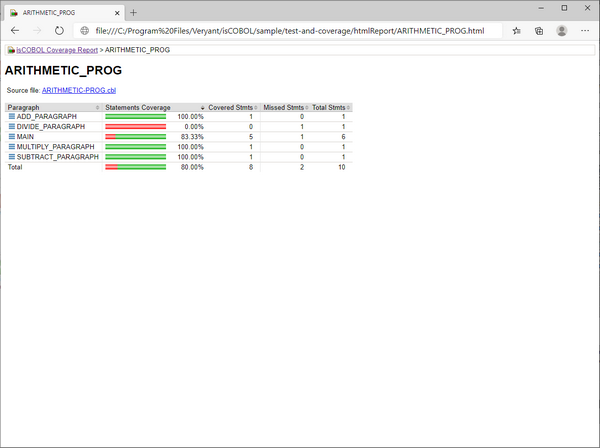
Task: Click the ADD_PARAGRAPH coverage bar
Action: coord(135,117)
